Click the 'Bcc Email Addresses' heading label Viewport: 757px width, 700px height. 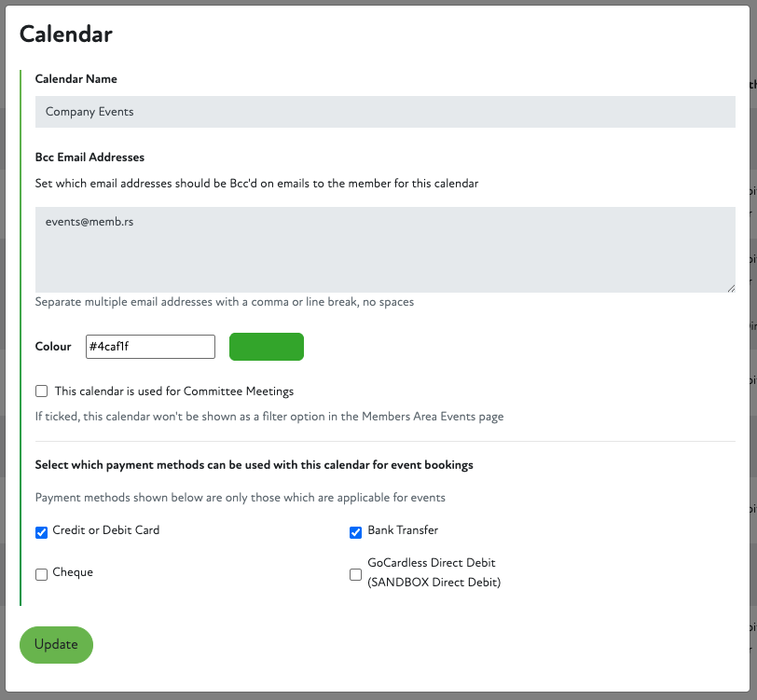(x=89, y=158)
